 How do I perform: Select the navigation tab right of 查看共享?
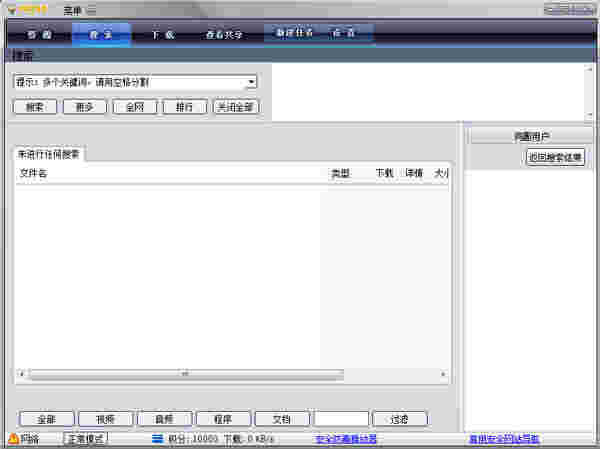[x=294, y=33]
